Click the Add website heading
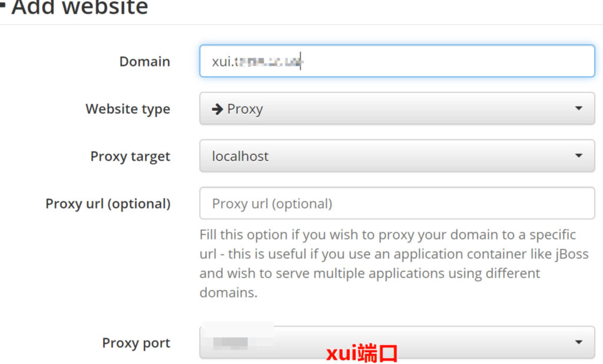603x364 pixels. pos(79,8)
